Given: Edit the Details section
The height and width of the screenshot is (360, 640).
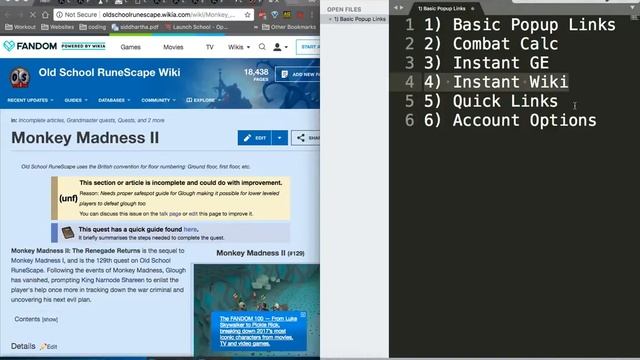Looking at the screenshot, I should (49, 347).
